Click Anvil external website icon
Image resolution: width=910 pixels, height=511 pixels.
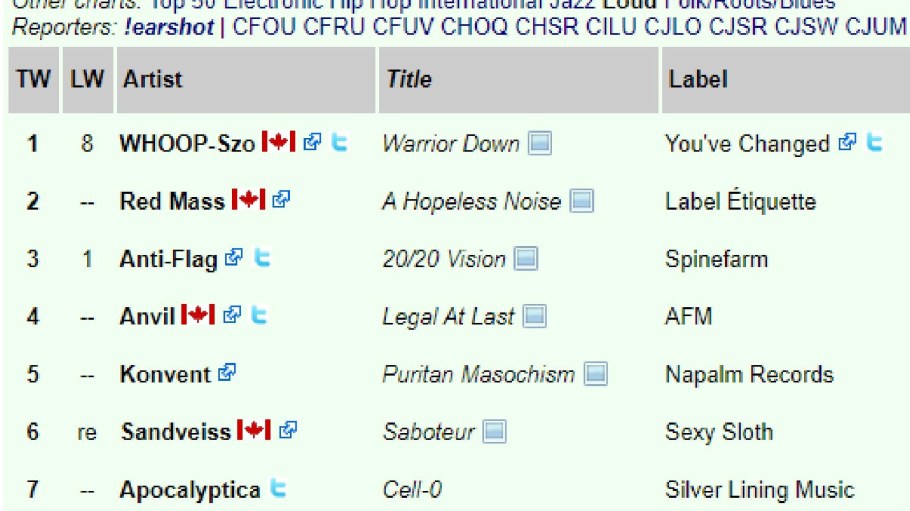pyautogui.click(x=232, y=316)
